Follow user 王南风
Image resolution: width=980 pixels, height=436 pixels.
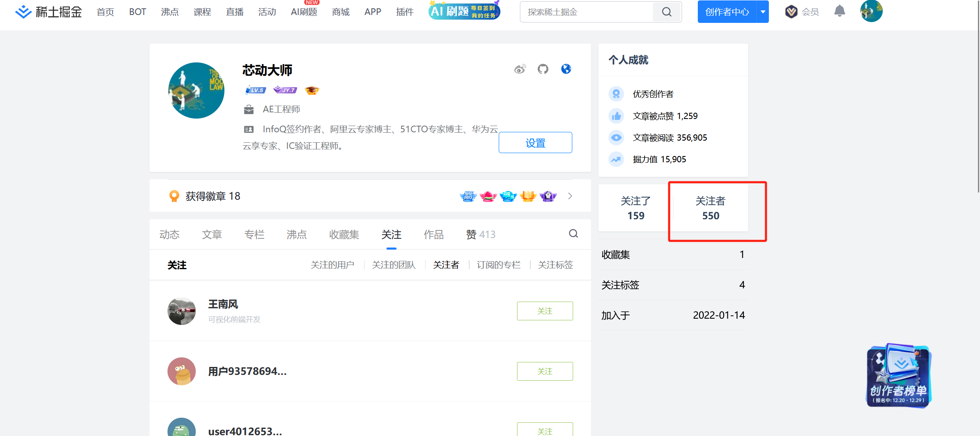[545, 311]
